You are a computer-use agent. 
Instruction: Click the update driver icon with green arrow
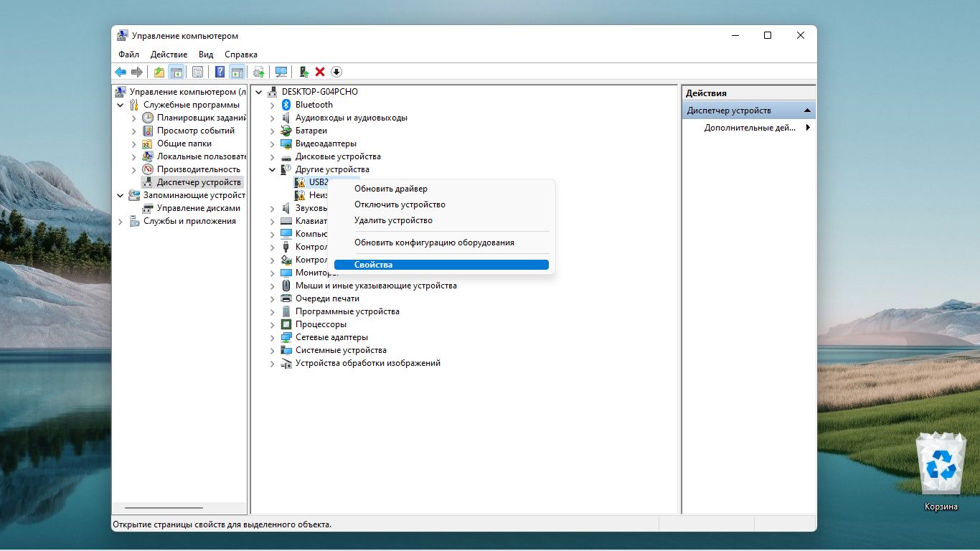click(304, 72)
